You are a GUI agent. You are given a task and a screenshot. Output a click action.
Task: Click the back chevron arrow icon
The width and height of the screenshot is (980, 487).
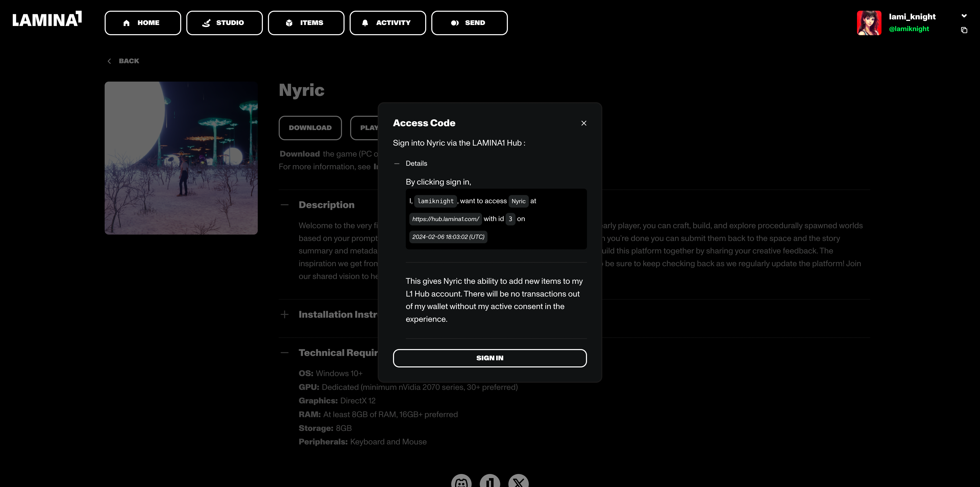pyautogui.click(x=109, y=61)
